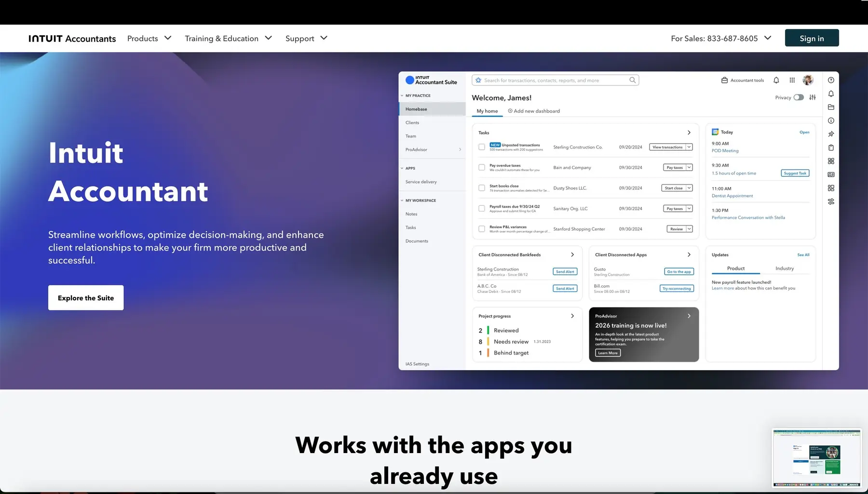
Task: Tick the Start books close checkbox
Action: tap(482, 188)
